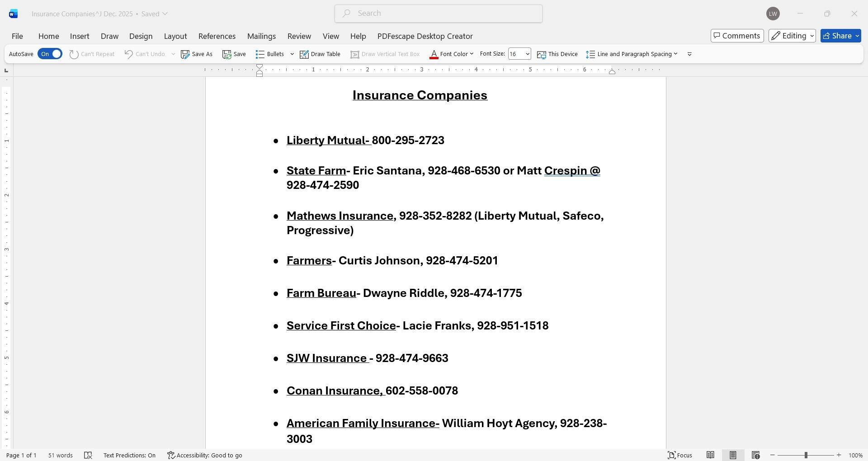The height and width of the screenshot is (461, 868).
Task: Click the Save As icon in toolbar
Action: (197, 54)
